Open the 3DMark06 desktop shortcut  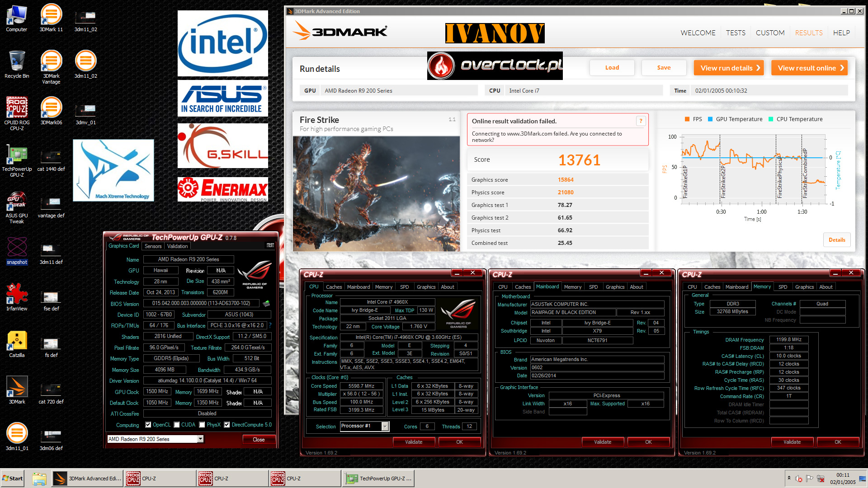[51, 111]
